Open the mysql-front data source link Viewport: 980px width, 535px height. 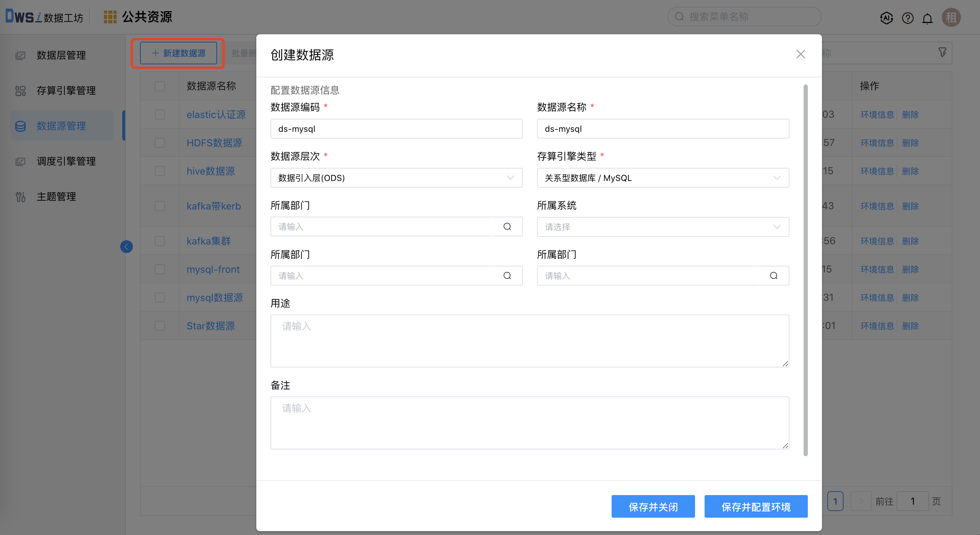pyautogui.click(x=213, y=269)
